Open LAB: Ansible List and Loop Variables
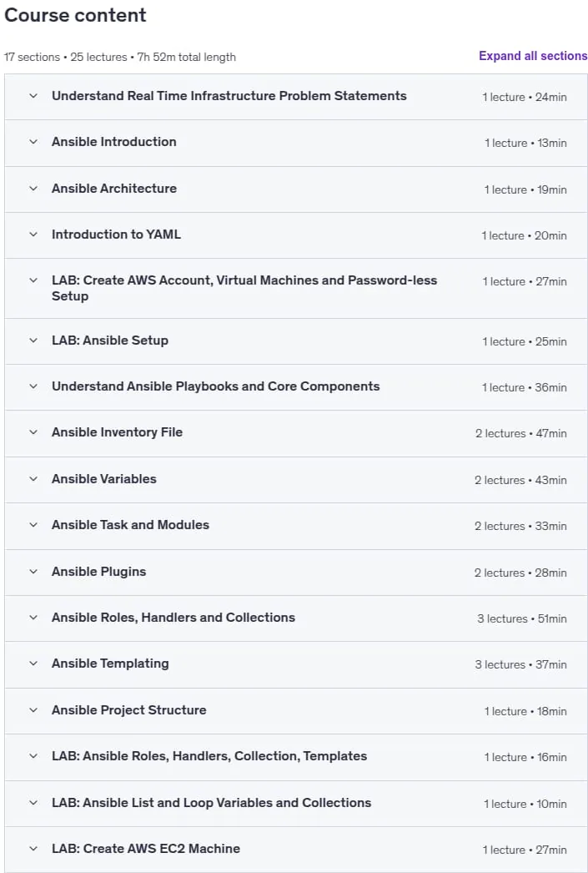Screen dimensions: 588x873 pyautogui.click(x=296, y=803)
